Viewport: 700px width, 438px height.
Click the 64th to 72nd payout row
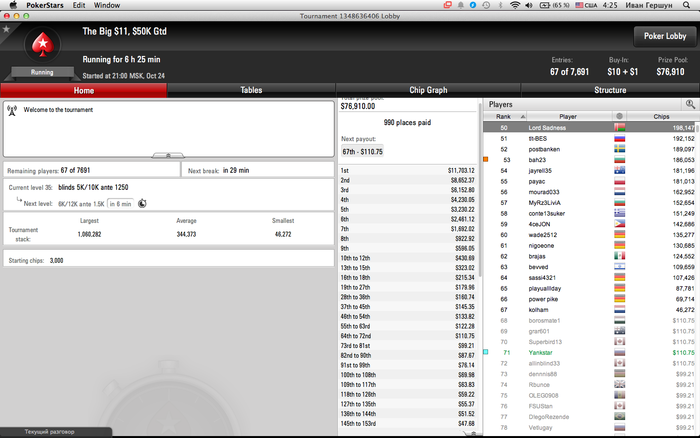(408, 336)
